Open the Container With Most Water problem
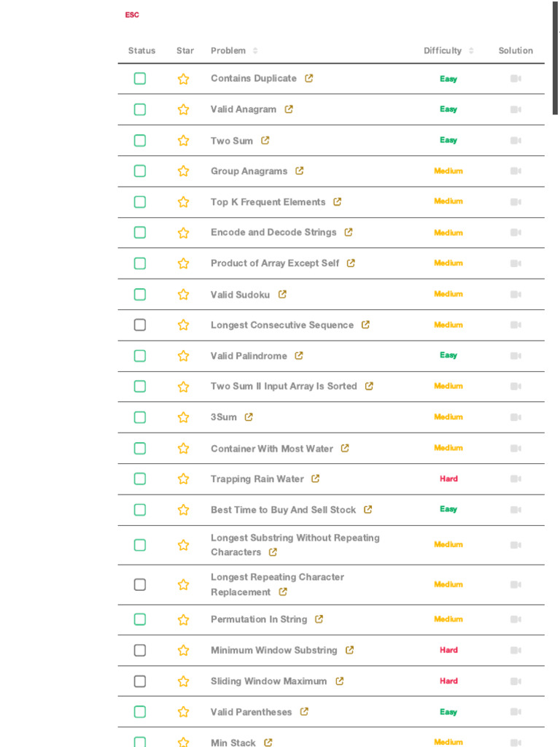 pyautogui.click(x=271, y=449)
